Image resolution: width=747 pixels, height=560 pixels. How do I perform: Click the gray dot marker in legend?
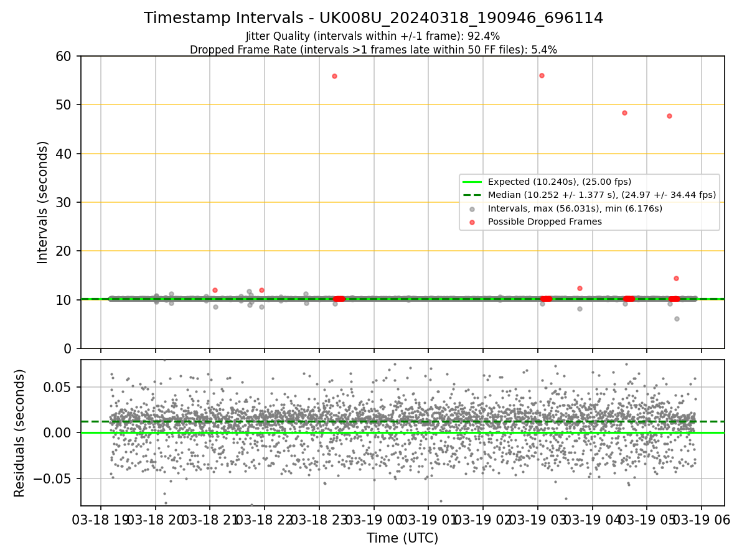[472, 208]
